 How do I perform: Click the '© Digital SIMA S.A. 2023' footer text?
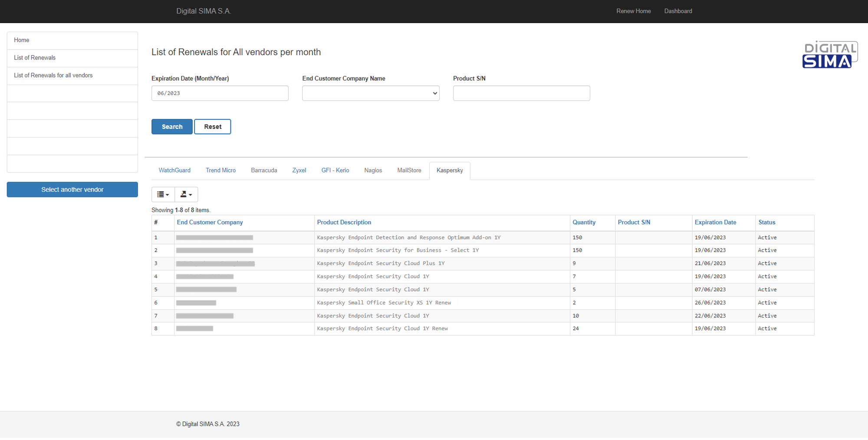207,424
